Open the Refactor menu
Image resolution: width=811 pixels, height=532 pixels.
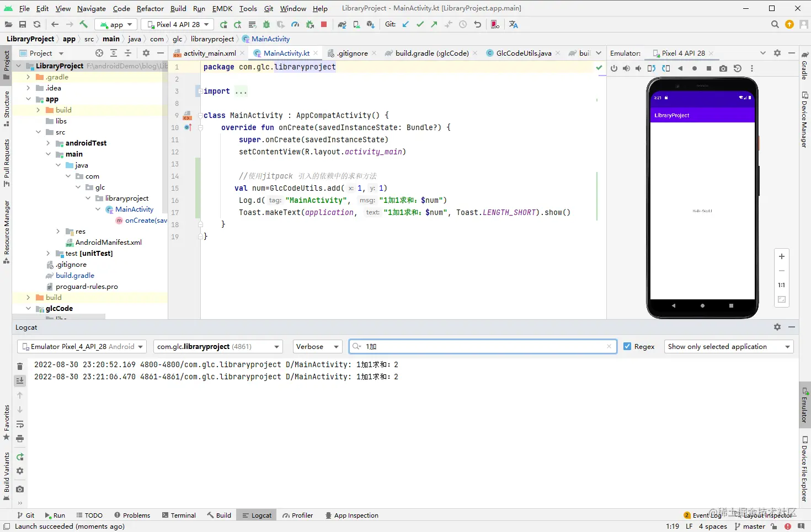pos(150,8)
